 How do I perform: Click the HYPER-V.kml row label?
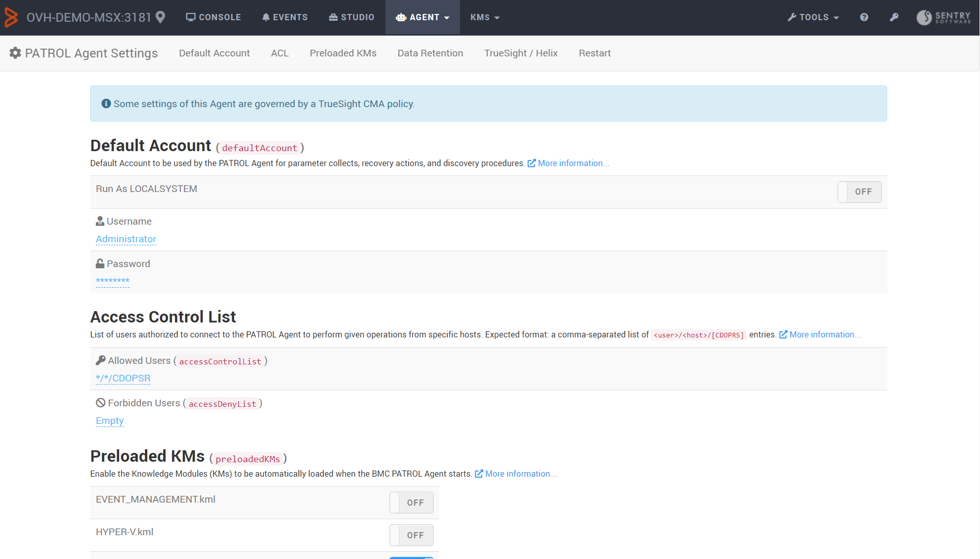124,532
